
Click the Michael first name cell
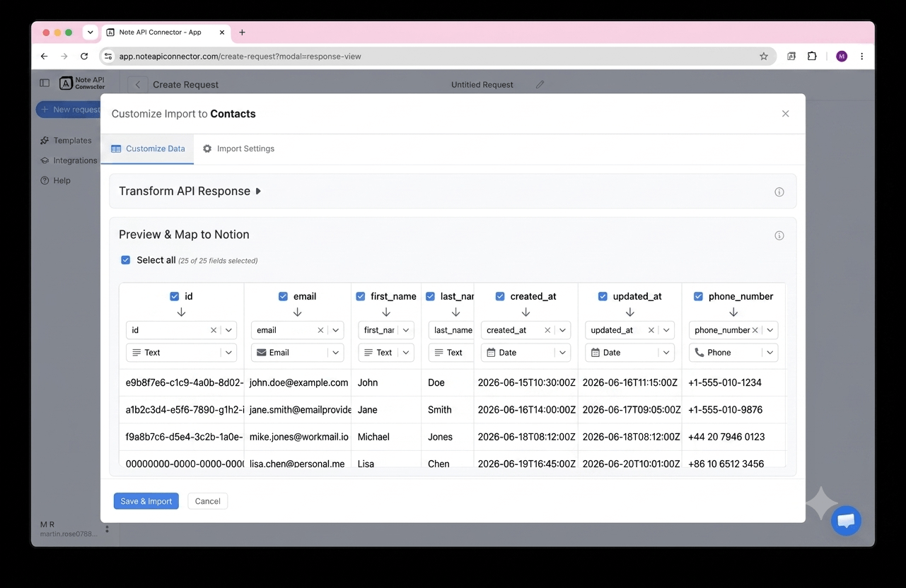coord(386,437)
